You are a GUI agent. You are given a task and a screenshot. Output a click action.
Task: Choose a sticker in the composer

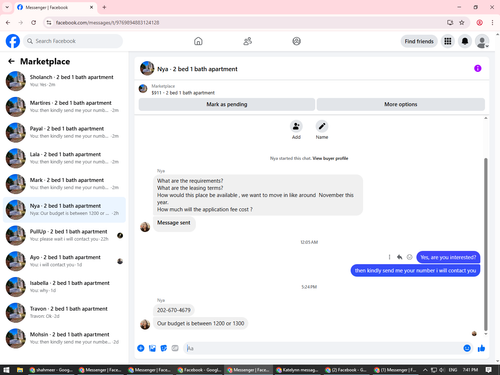tap(164, 348)
